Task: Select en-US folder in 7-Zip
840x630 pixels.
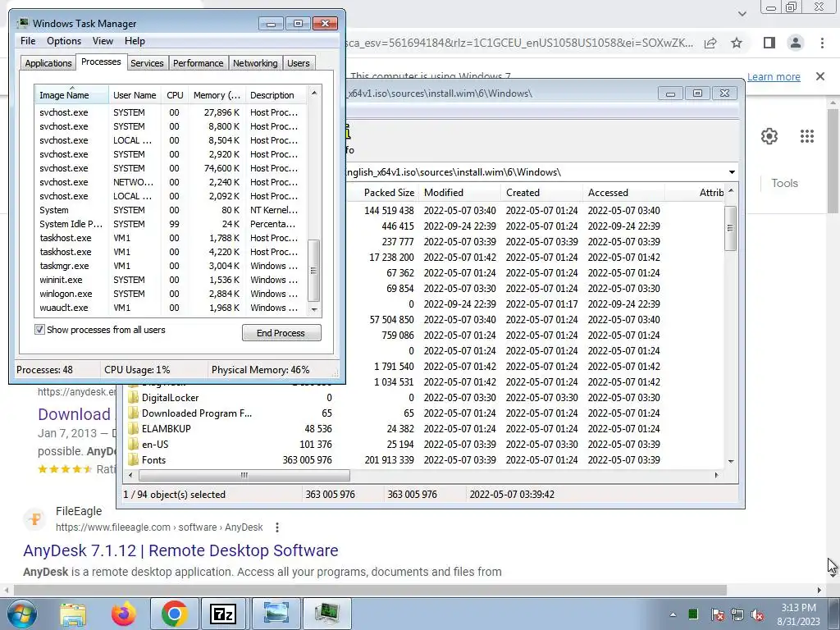Action: (155, 444)
